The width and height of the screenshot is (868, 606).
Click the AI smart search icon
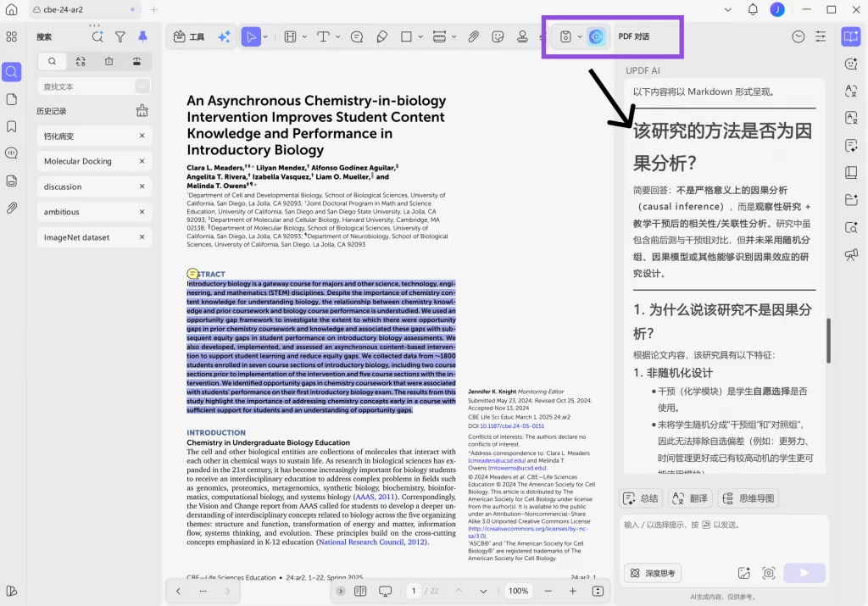pyautogui.click(x=97, y=37)
